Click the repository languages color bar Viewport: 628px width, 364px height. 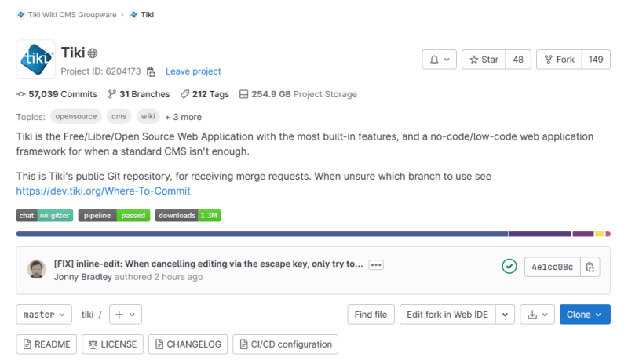click(x=313, y=234)
